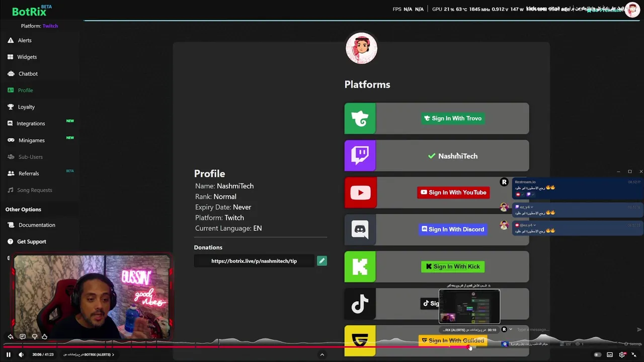Click Sign In With YouTube button
The width and height of the screenshot is (644, 362).
[453, 192]
